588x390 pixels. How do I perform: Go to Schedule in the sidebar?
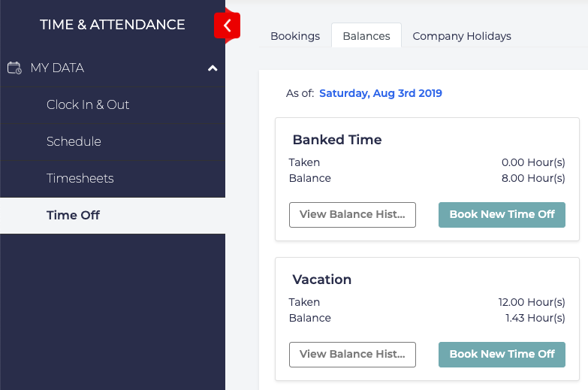(x=74, y=141)
